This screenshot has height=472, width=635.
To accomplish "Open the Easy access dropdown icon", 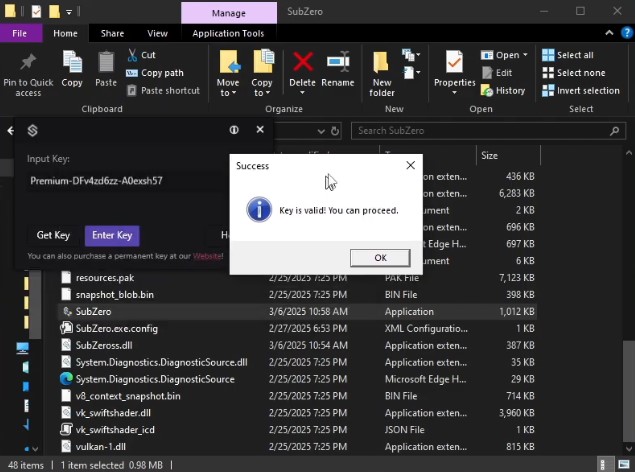I will [411, 73].
